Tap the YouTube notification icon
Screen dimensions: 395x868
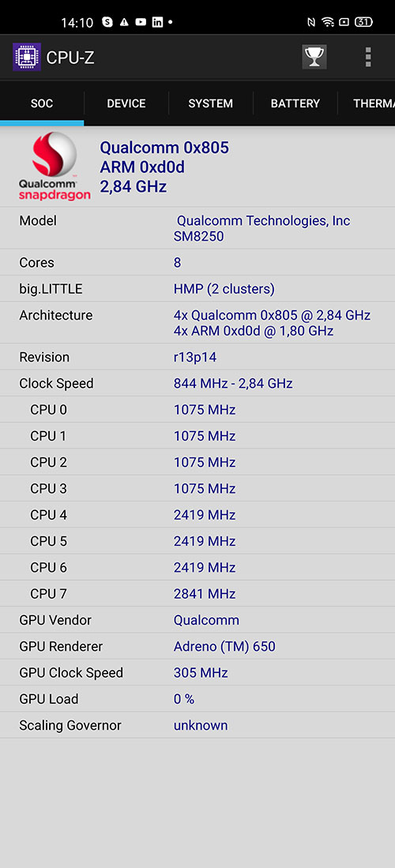click(x=141, y=23)
